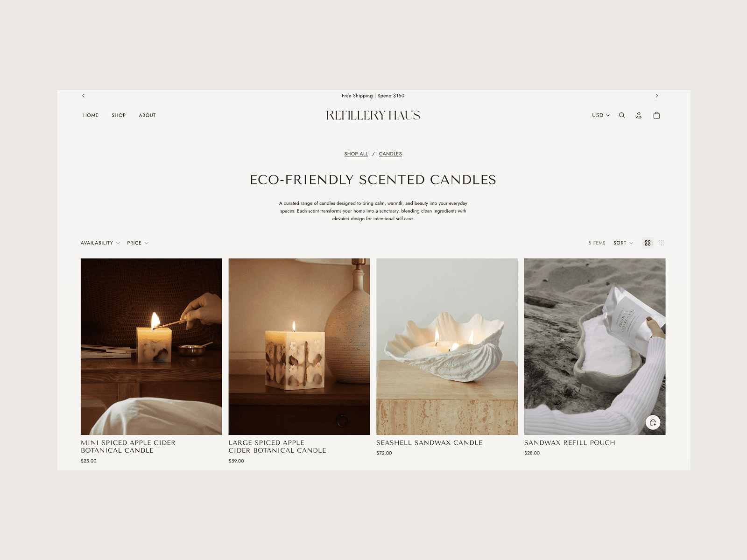Image resolution: width=747 pixels, height=560 pixels.
Task: Open Mini Spiced Apple Cider Botanical Candle title
Action: click(128, 447)
